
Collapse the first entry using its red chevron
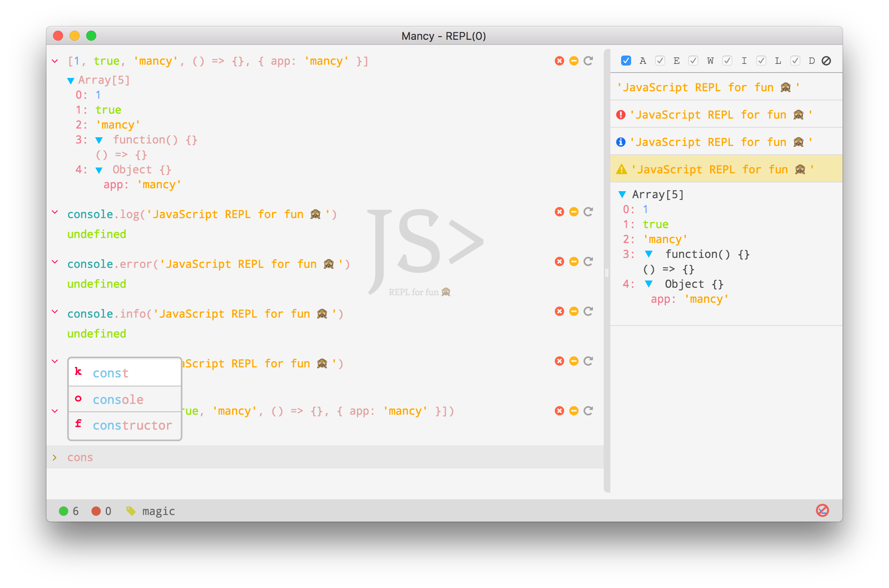(55, 61)
